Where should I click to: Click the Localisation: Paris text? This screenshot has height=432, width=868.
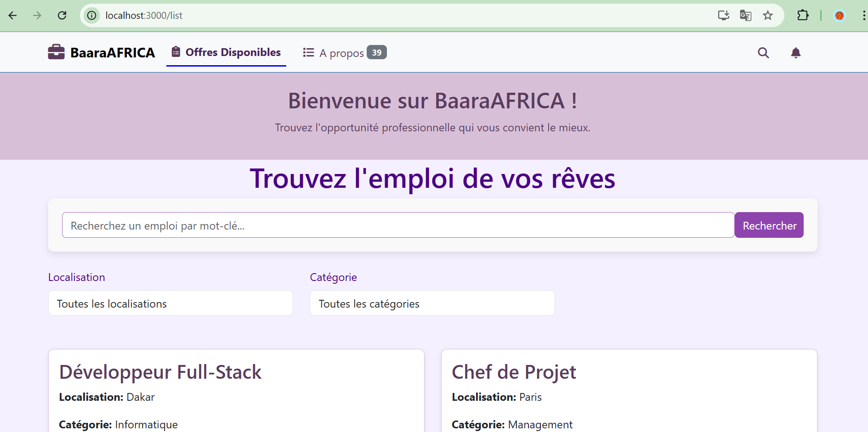coord(497,397)
